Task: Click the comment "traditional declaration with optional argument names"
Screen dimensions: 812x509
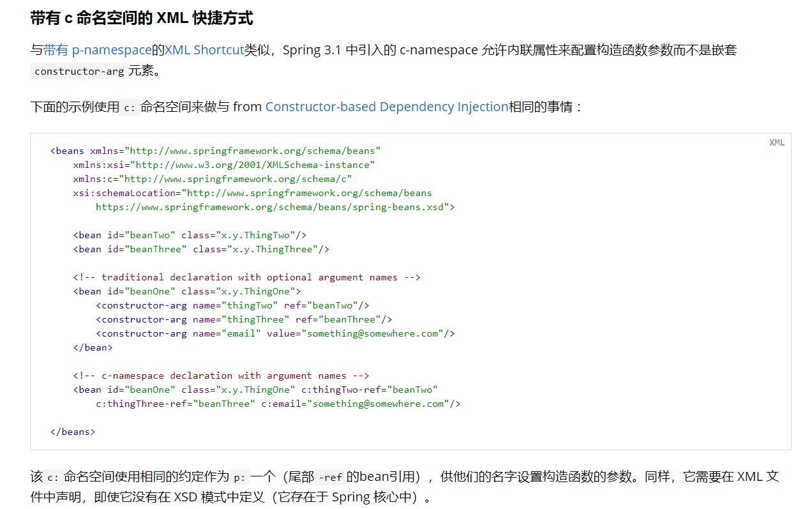Action: coord(246,277)
